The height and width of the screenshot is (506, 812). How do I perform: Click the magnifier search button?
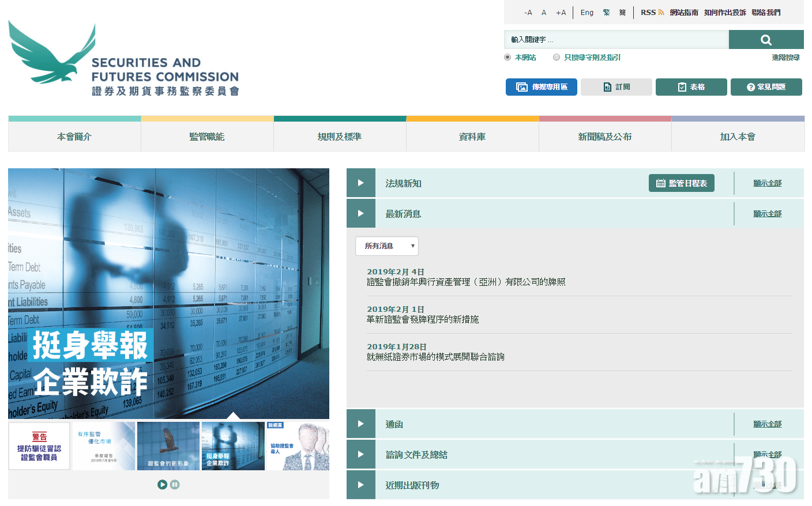coord(766,40)
